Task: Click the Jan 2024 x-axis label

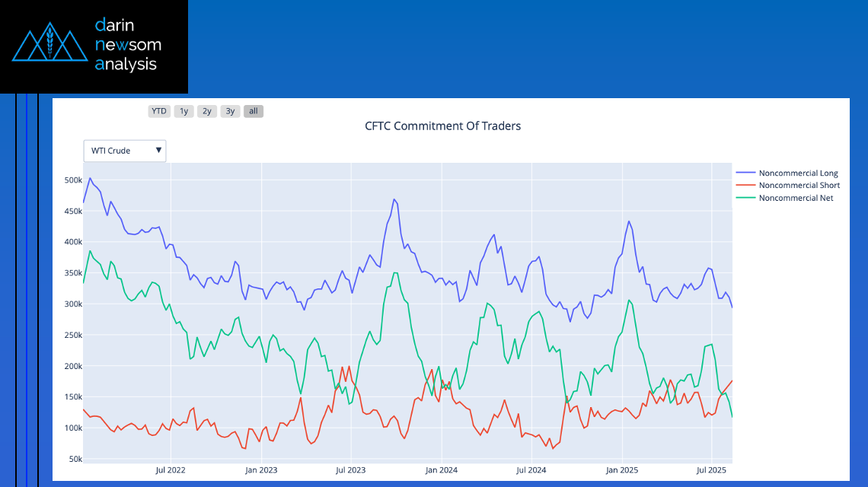Action: 442,470
